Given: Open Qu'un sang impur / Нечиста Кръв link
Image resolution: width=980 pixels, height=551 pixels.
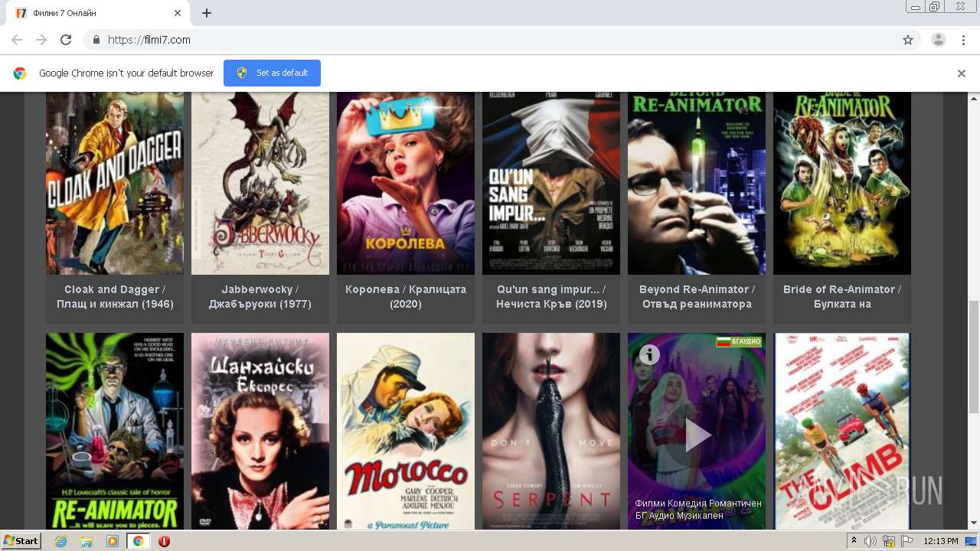Looking at the screenshot, I should point(551,297).
